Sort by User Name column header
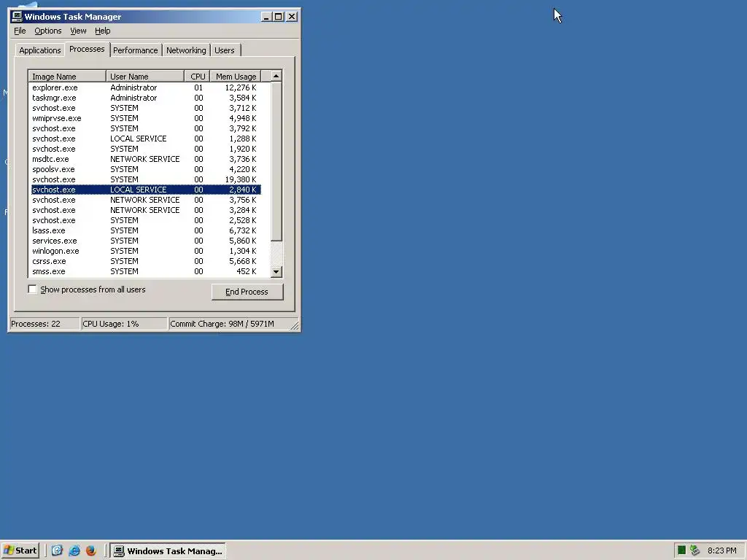Viewport: 747px width, 560px height. click(145, 76)
